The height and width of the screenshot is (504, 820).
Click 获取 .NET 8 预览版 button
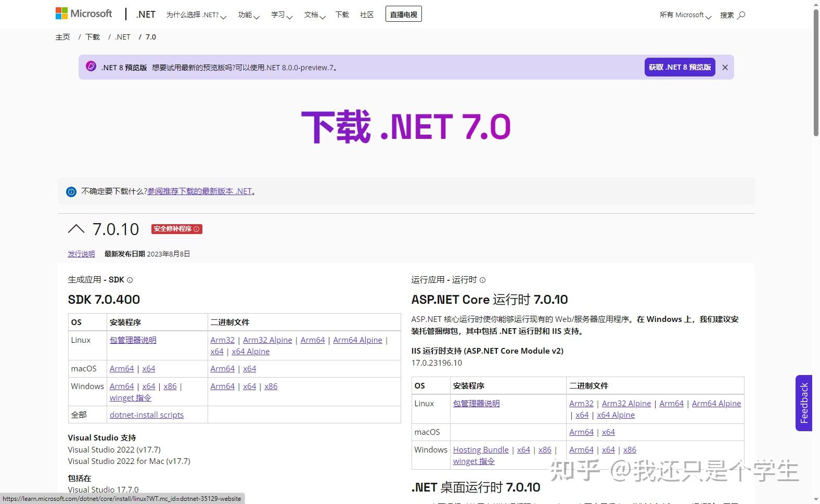point(680,67)
